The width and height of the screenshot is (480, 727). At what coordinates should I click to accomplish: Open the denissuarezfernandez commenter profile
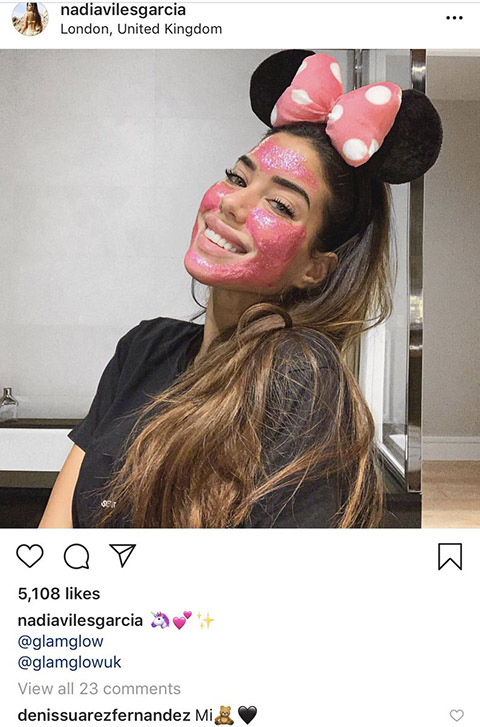(x=104, y=715)
